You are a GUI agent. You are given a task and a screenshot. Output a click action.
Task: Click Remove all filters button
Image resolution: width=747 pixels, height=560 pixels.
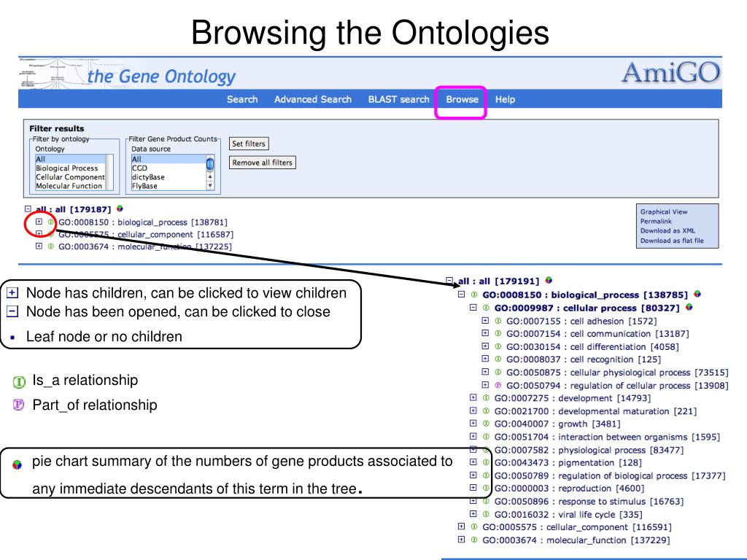pos(262,163)
